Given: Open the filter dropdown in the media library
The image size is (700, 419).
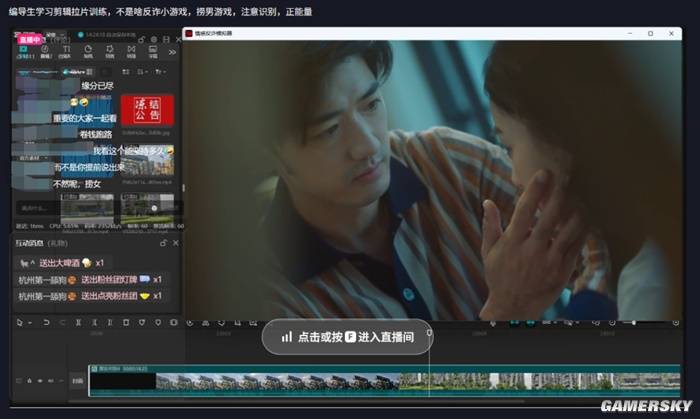Looking at the screenshot, I should (x=160, y=72).
